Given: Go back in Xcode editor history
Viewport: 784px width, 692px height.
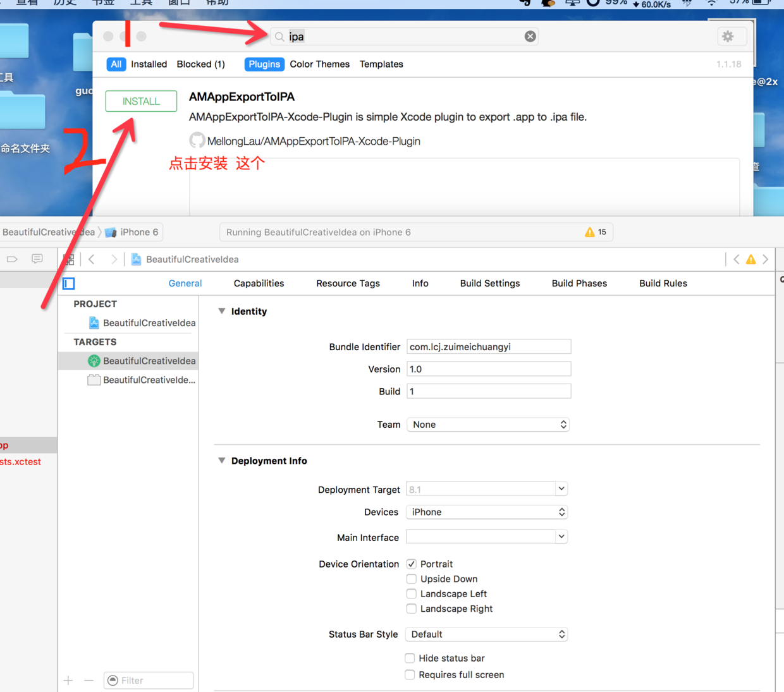Looking at the screenshot, I should coord(92,259).
